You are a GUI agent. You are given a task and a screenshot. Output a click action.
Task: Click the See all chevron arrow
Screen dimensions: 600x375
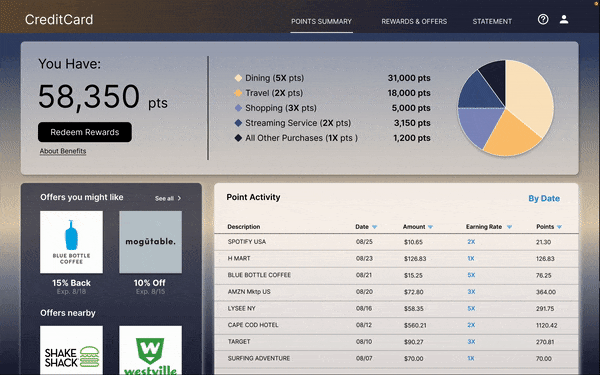179,198
